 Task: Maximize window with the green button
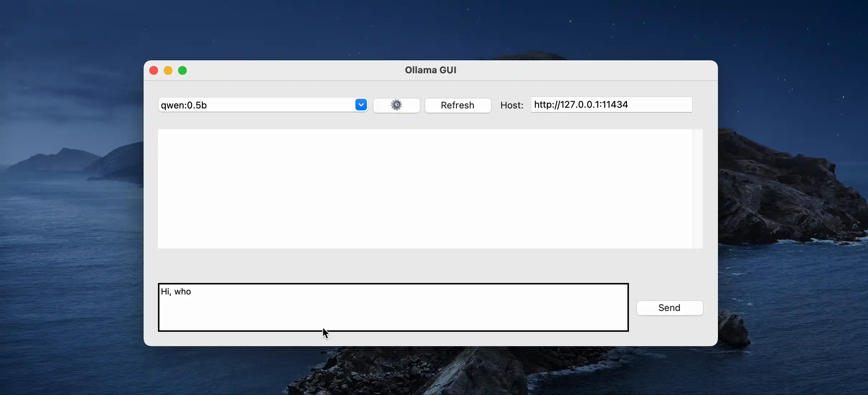(182, 70)
